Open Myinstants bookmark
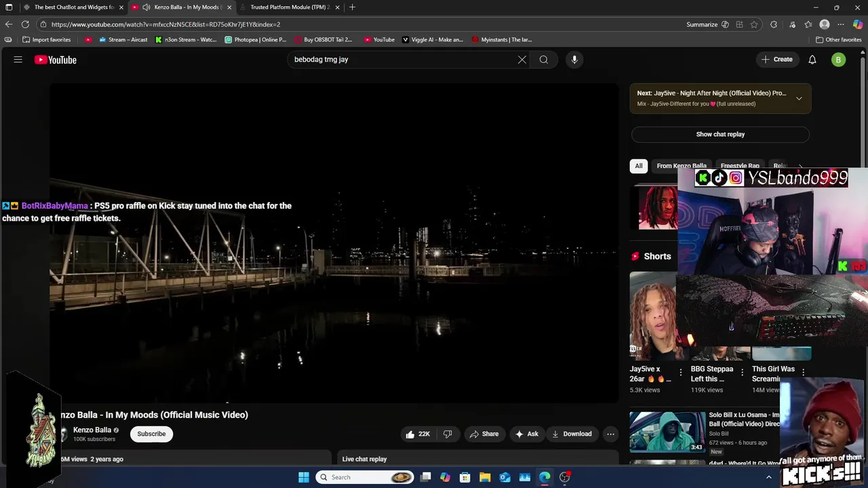868x488 pixels. click(x=502, y=39)
